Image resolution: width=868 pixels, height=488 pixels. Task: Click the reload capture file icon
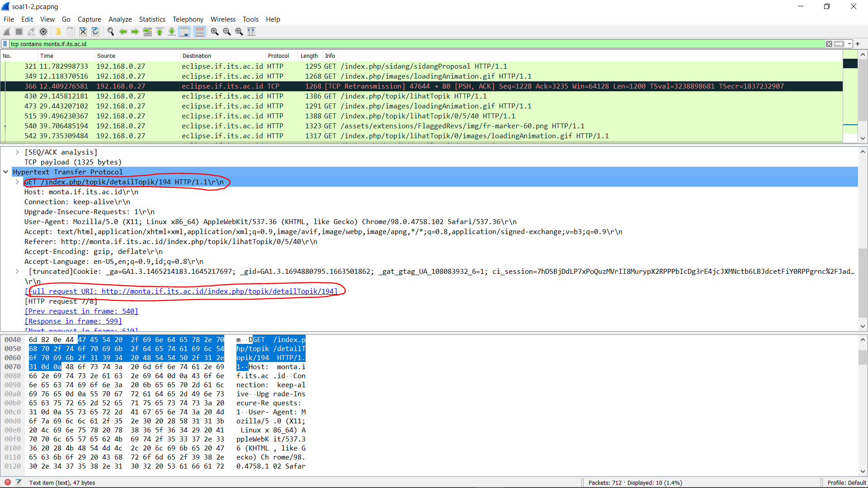pyautogui.click(x=95, y=32)
